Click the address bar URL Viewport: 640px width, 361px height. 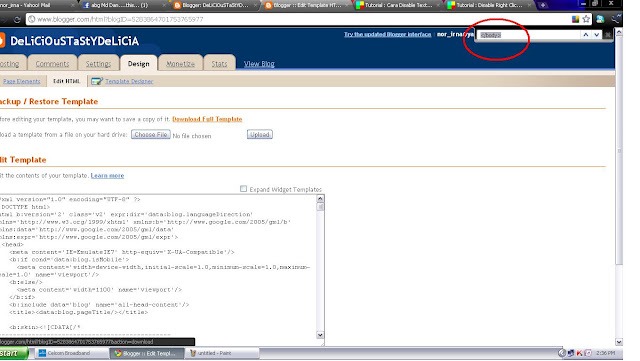120,19
